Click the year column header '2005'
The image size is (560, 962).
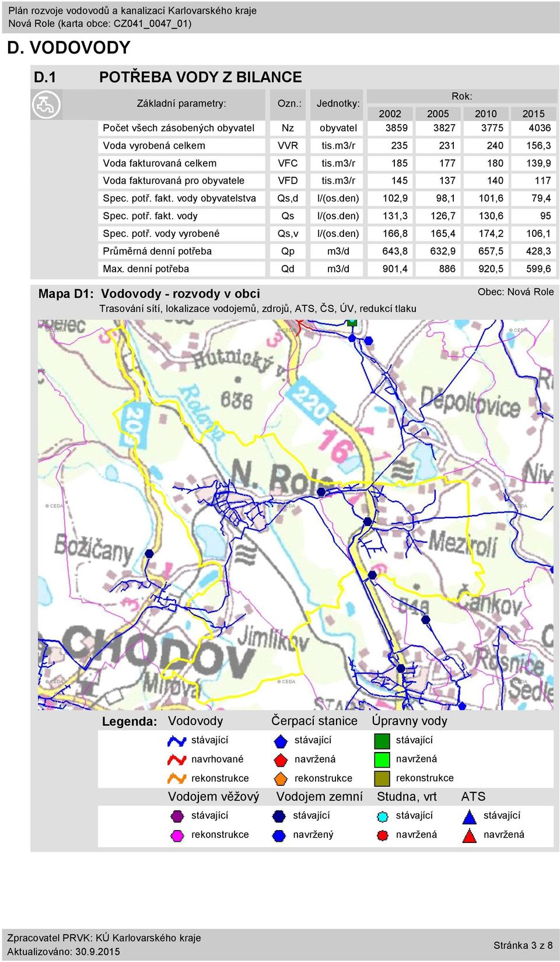437,114
